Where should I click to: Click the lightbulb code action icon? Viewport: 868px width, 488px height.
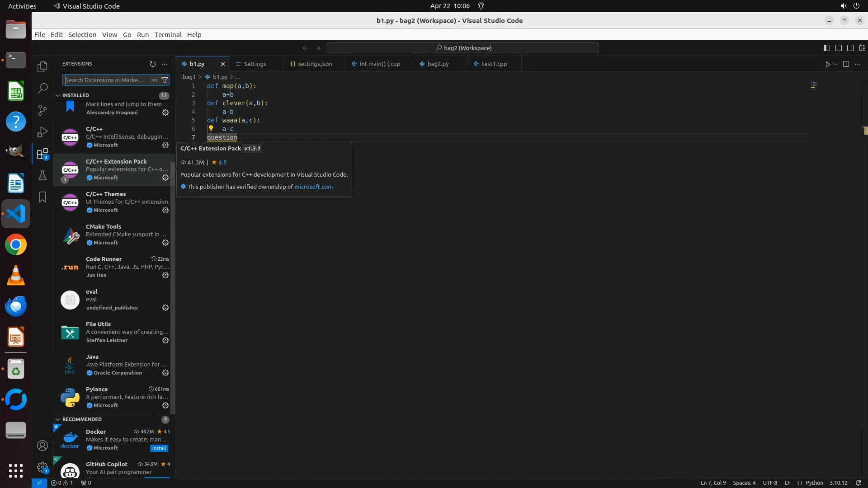coord(211,128)
